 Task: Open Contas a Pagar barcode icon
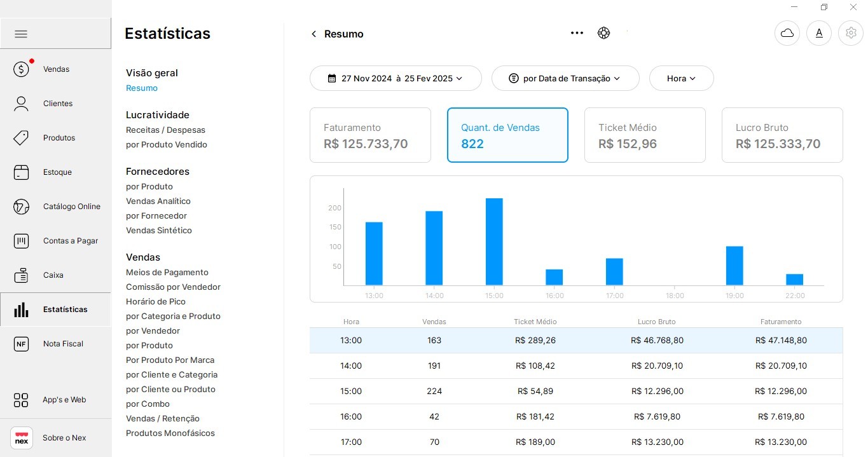[21, 240]
